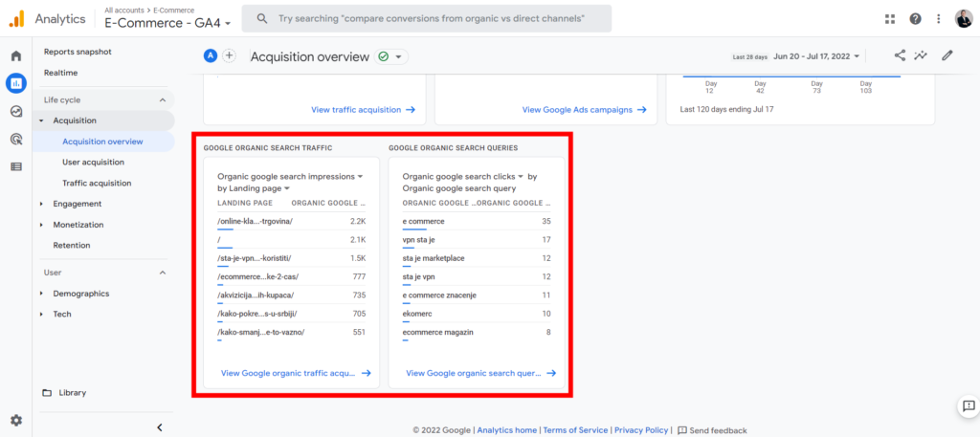Click View Google organic search queries link
The height and width of the screenshot is (437, 980).
pos(481,373)
